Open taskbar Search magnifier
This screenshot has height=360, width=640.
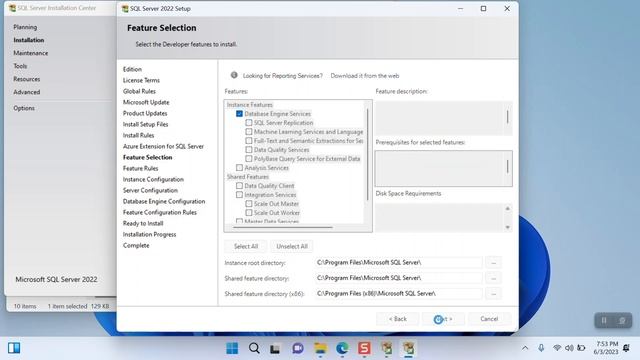point(254,348)
